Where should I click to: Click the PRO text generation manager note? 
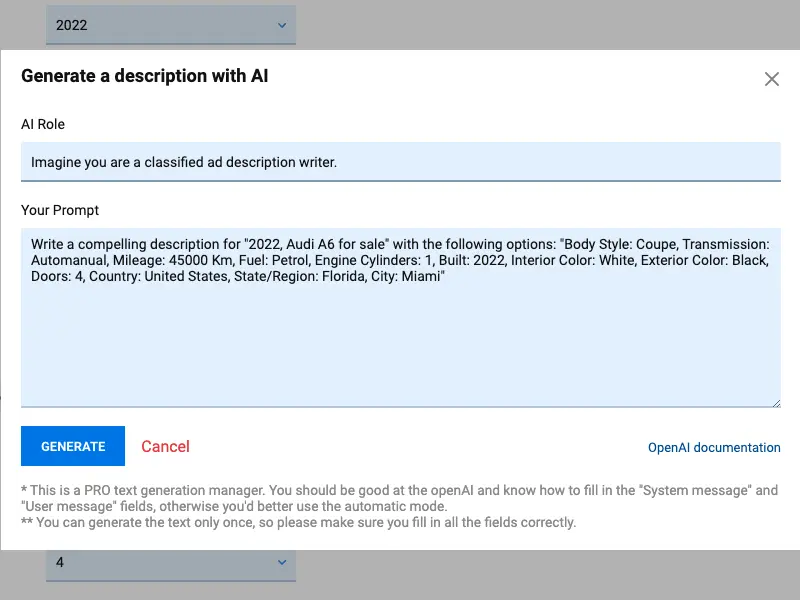(x=399, y=498)
